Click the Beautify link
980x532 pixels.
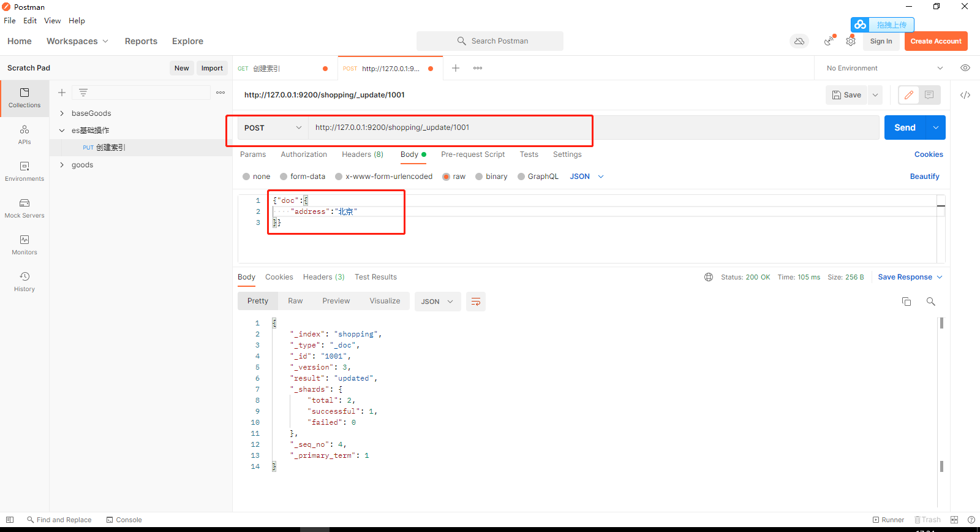click(x=924, y=177)
